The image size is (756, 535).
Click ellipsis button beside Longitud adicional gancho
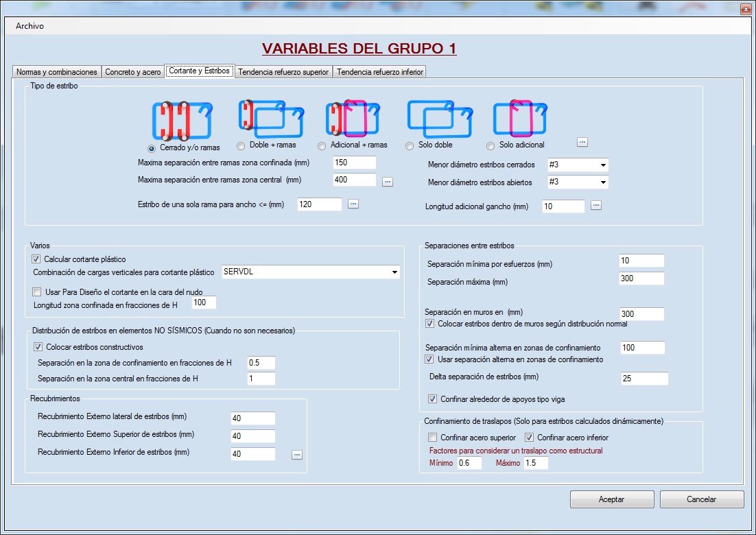pyautogui.click(x=596, y=205)
